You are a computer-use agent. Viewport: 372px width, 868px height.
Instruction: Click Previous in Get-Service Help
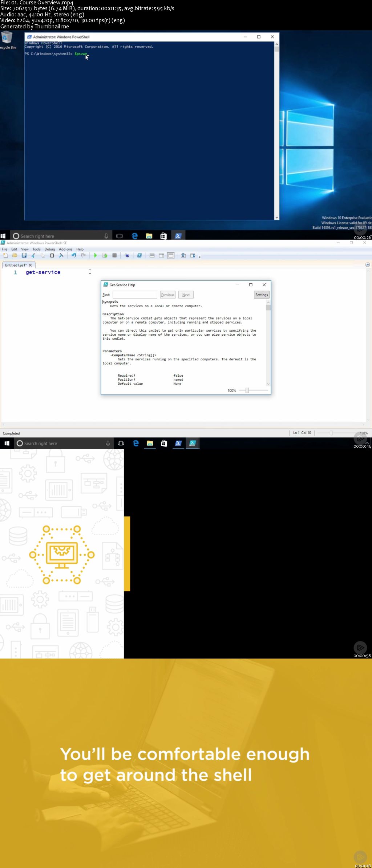point(168,295)
